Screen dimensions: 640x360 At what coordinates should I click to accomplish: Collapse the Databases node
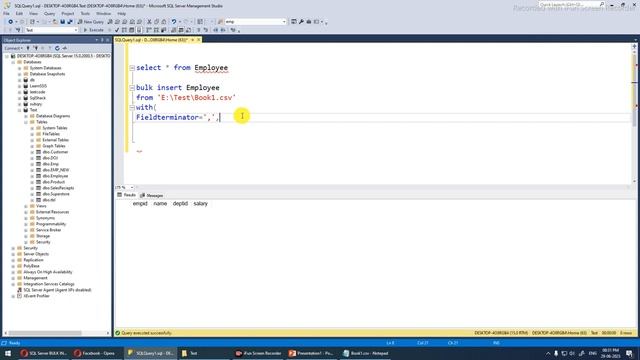click(13, 62)
